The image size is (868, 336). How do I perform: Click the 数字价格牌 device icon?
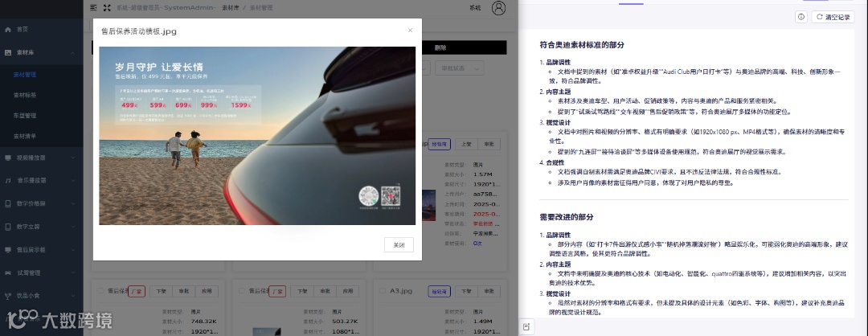click(8, 203)
